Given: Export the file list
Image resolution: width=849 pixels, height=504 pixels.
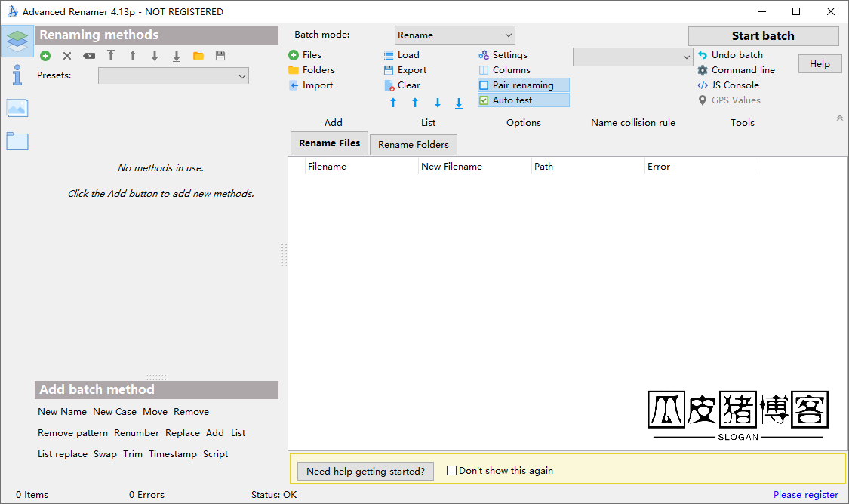Looking at the screenshot, I should click(405, 70).
